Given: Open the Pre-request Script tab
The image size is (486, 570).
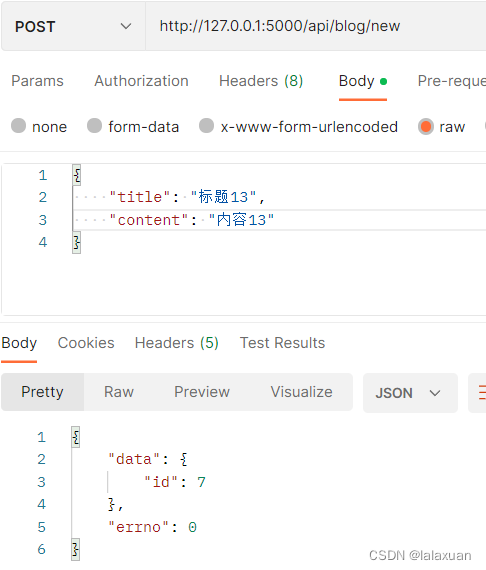Looking at the screenshot, I should (451, 81).
